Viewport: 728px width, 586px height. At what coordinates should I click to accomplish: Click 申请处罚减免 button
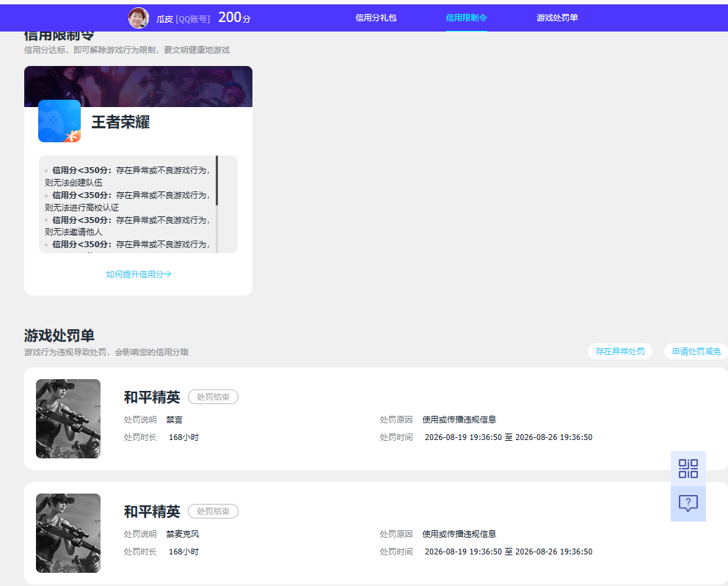point(696,351)
